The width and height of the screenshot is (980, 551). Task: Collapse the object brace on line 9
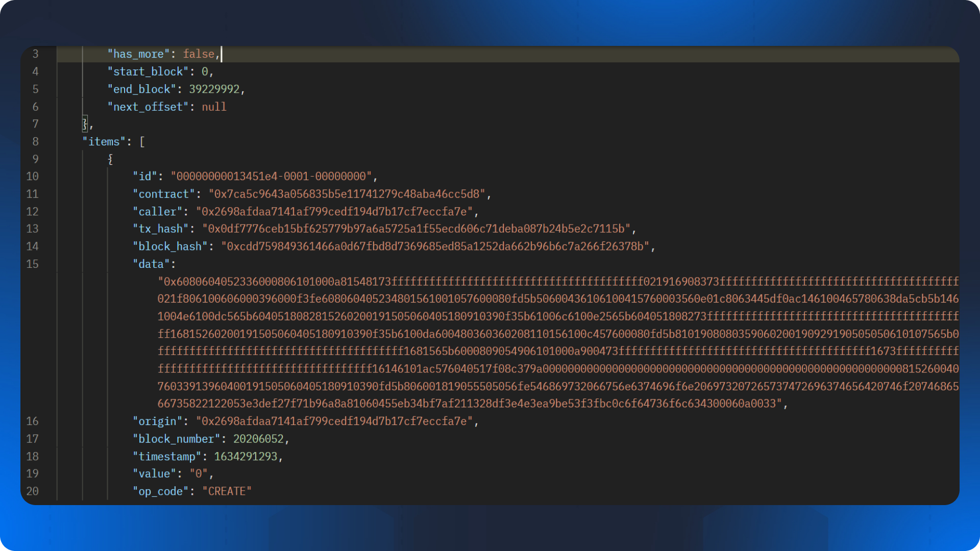tap(110, 159)
